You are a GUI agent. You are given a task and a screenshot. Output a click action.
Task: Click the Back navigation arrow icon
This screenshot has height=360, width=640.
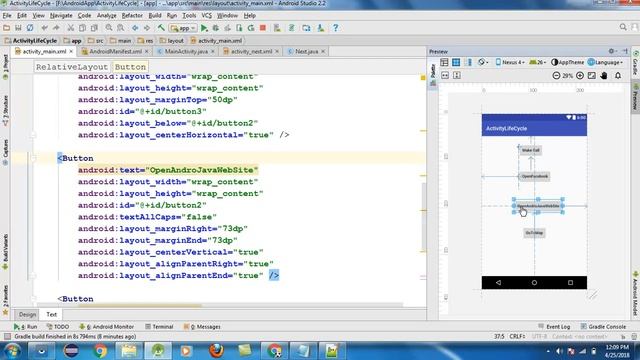[x=135, y=28]
